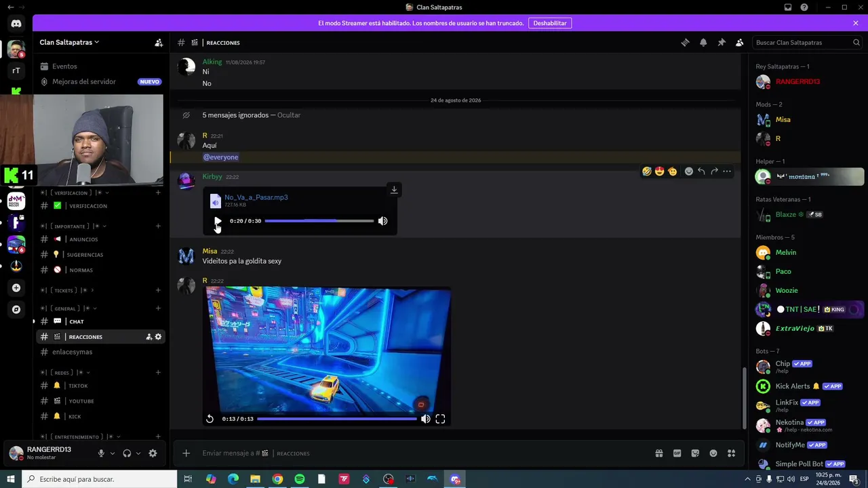Open File Explorer from the Windows taskbar
Viewport: 868px width, 488px height.
point(255,479)
